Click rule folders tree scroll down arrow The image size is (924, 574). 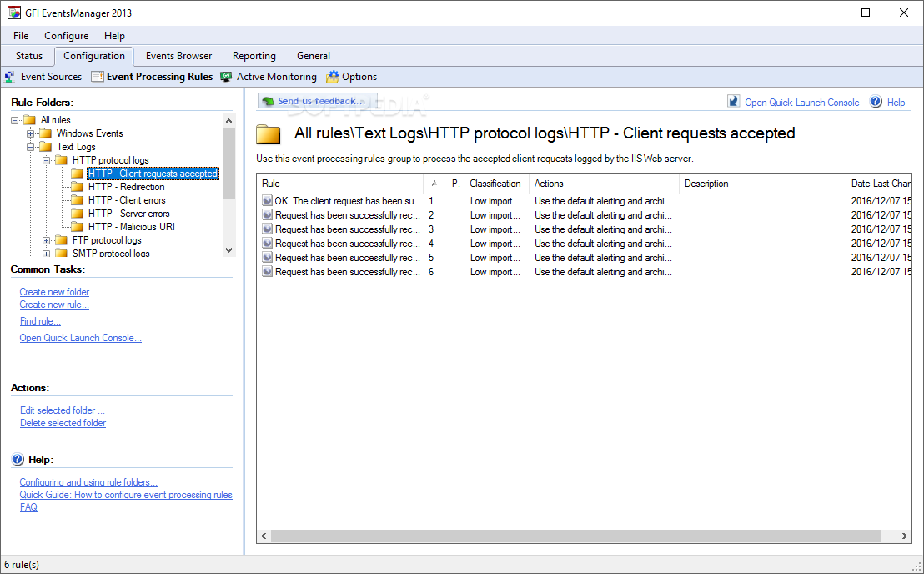(229, 249)
